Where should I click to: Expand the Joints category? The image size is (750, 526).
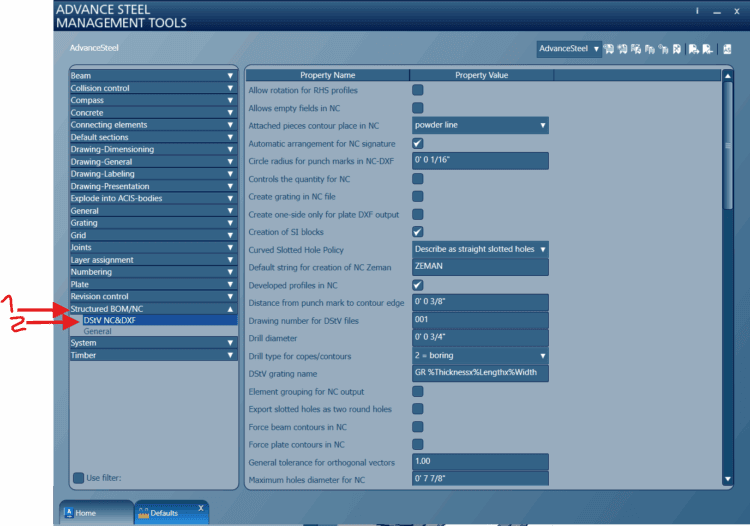[154, 247]
